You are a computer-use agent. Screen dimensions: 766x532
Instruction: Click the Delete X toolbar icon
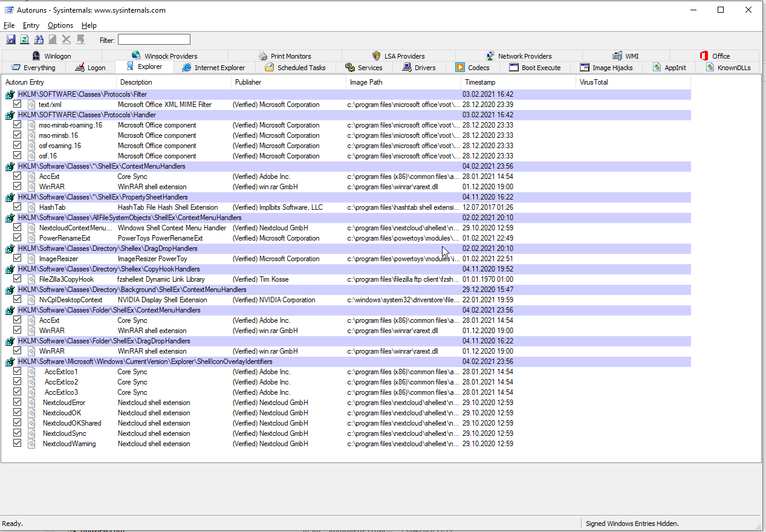(67, 39)
